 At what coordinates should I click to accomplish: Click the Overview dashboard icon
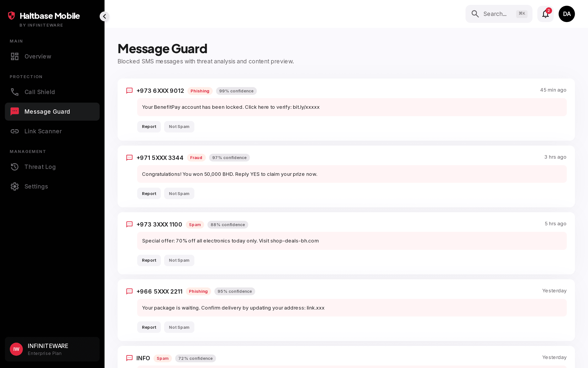point(14,56)
